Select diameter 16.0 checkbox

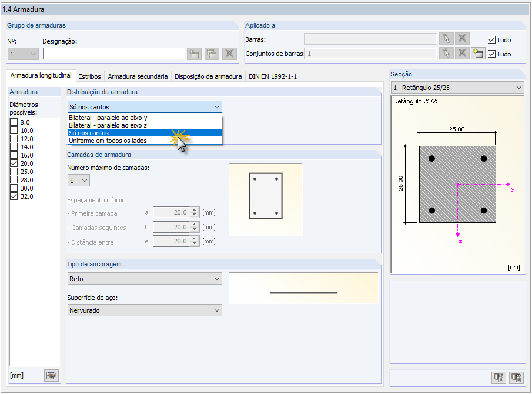pyautogui.click(x=14, y=155)
